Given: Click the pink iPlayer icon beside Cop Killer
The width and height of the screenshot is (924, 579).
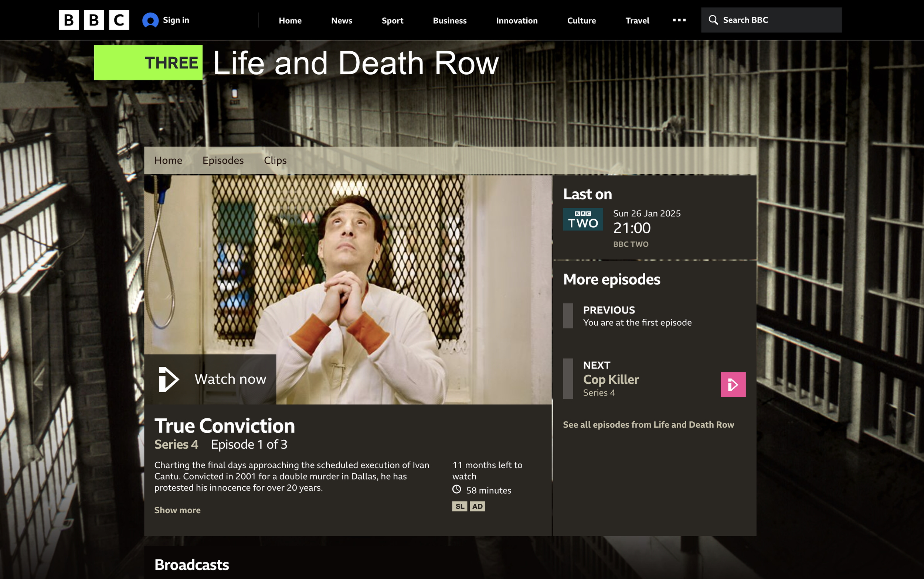Looking at the screenshot, I should coord(733,384).
